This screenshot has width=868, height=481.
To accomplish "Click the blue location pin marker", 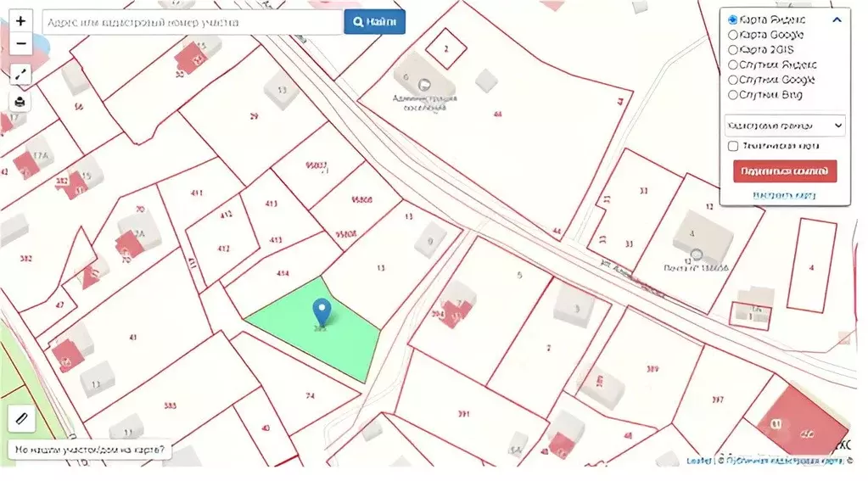I will pyautogui.click(x=321, y=312).
